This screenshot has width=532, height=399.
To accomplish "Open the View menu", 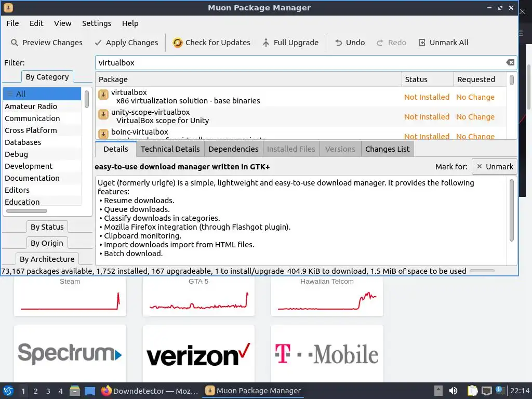I will (x=62, y=23).
